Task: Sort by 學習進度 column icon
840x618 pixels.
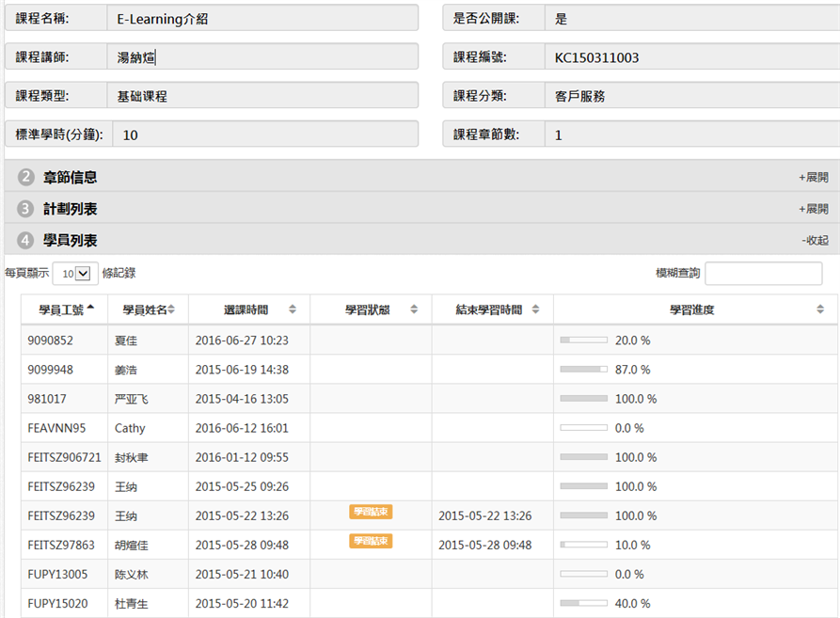Action: [819, 309]
